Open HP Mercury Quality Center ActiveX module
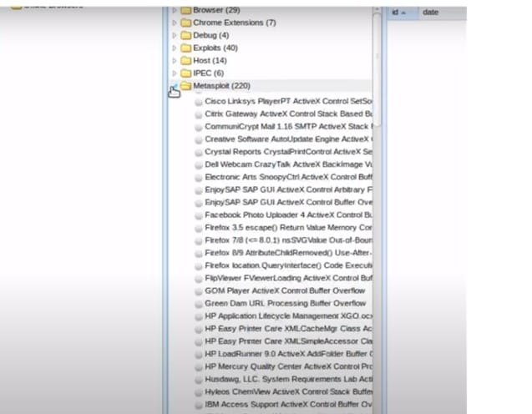Image resolution: width=532 pixels, height=414 pixels. pyautogui.click(x=288, y=366)
